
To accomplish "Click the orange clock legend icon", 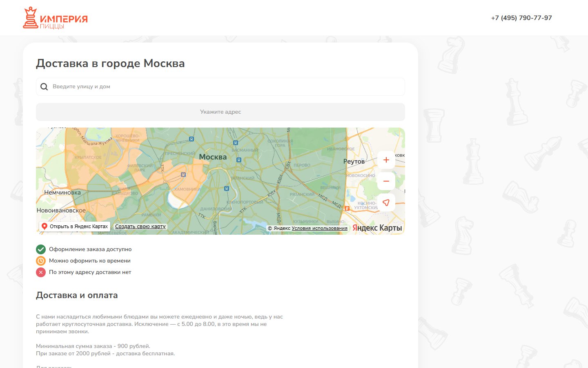I will click(x=41, y=261).
